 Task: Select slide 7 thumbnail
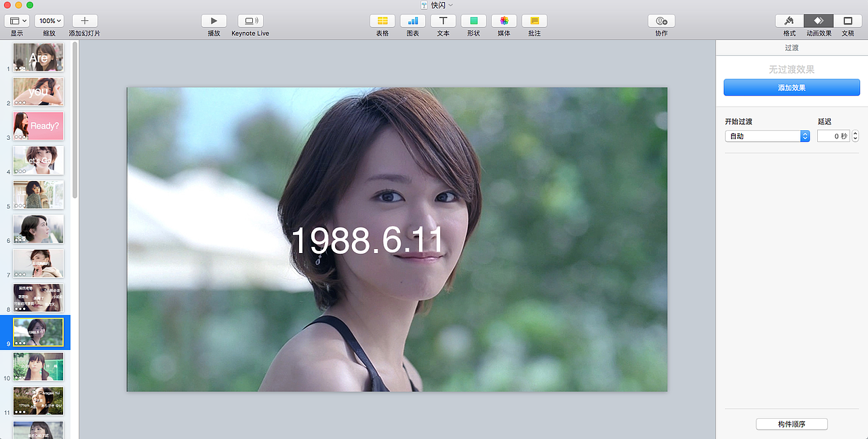[39, 263]
